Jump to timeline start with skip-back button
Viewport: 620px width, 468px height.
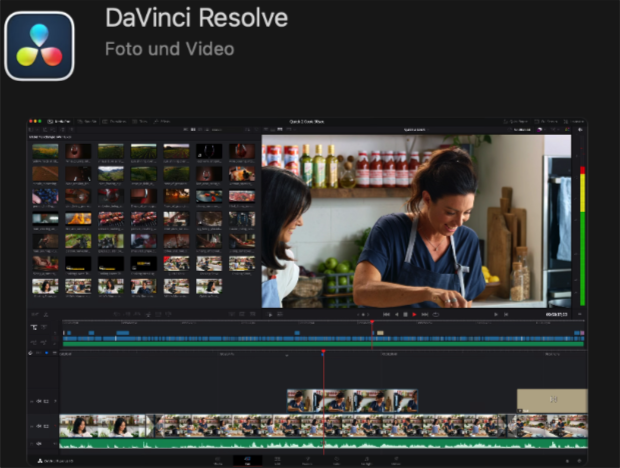tap(386, 315)
